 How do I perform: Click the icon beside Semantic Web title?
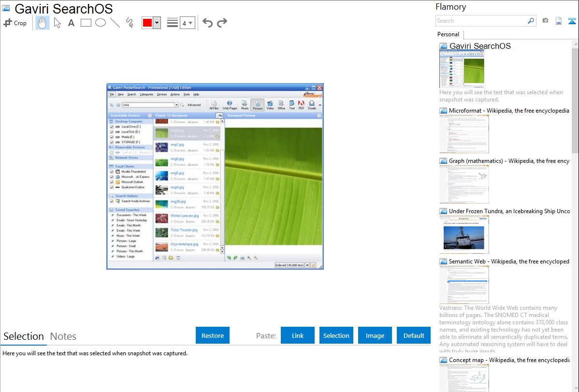pyautogui.click(x=443, y=261)
